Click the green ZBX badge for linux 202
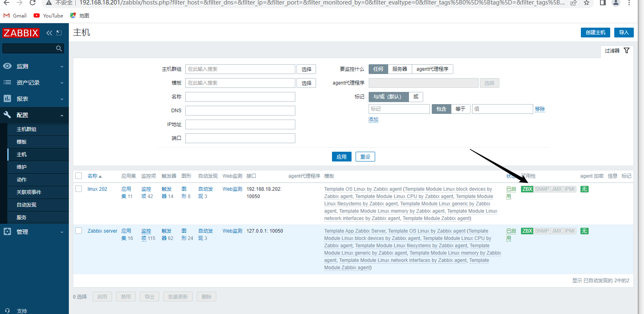 click(527, 189)
